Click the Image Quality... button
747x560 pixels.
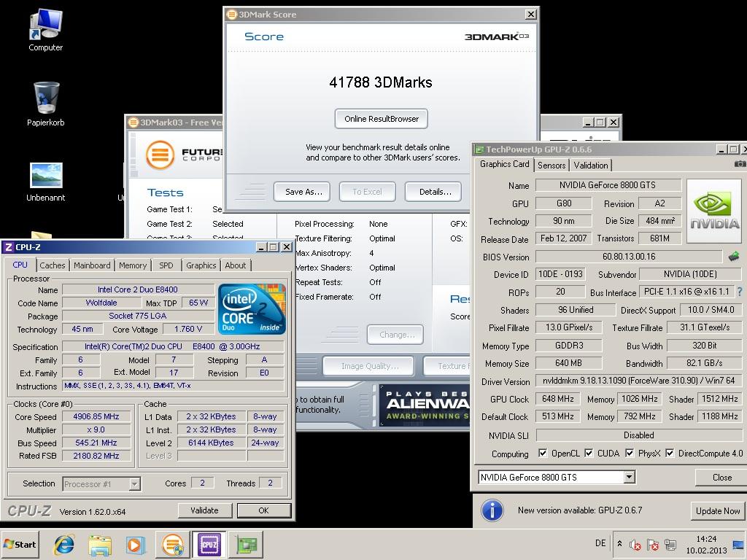tap(368, 366)
